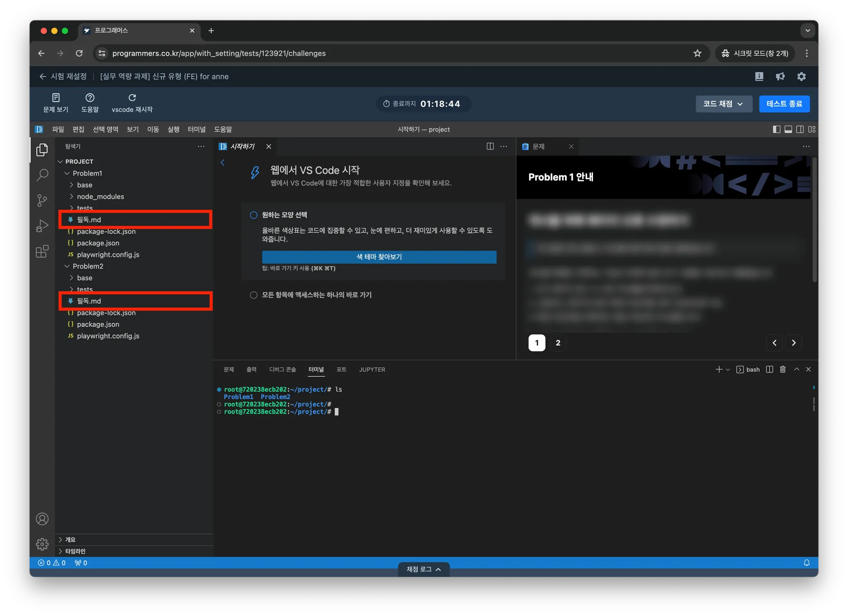Open the Search view in the activity bar
This screenshot has width=848, height=616.
(x=42, y=175)
